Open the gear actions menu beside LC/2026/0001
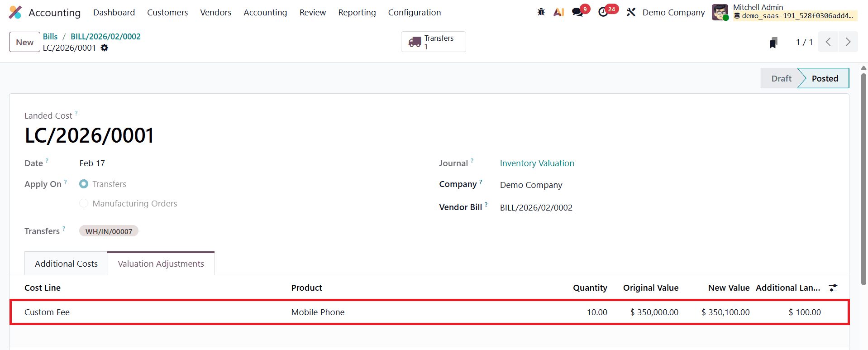This screenshot has height=350, width=868. point(105,48)
